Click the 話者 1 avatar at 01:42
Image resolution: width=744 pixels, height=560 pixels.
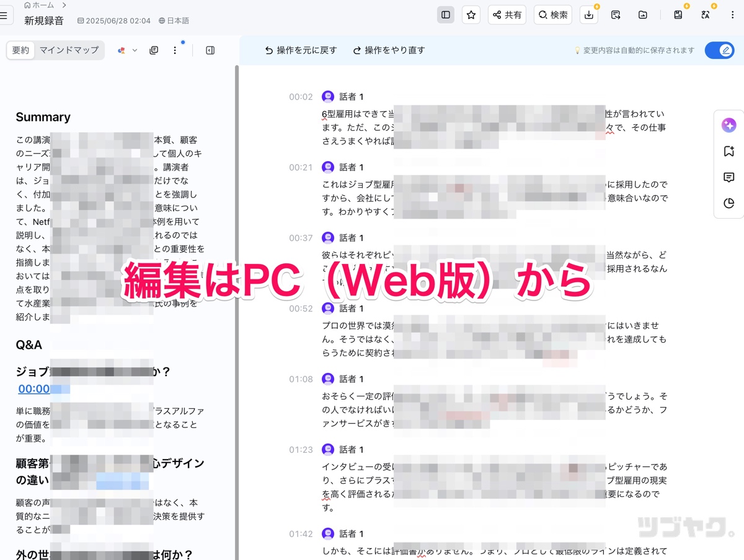[x=328, y=534]
